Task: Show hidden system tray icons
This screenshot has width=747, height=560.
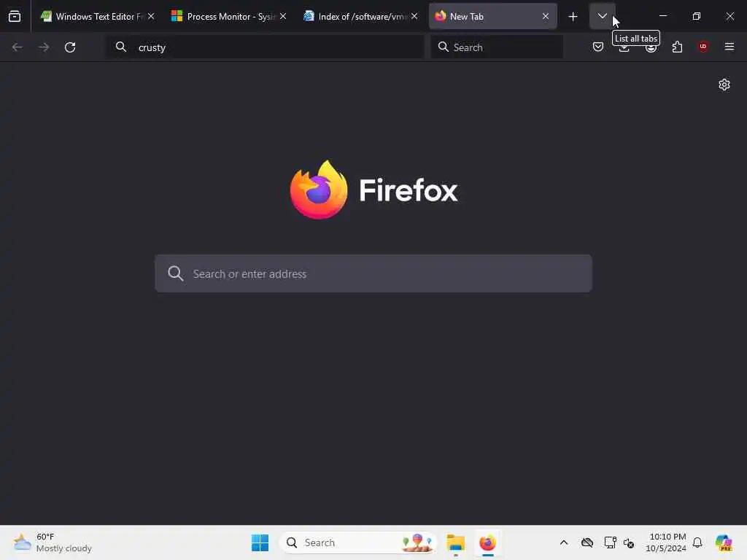Action: pyautogui.click(x=564, y=542)
